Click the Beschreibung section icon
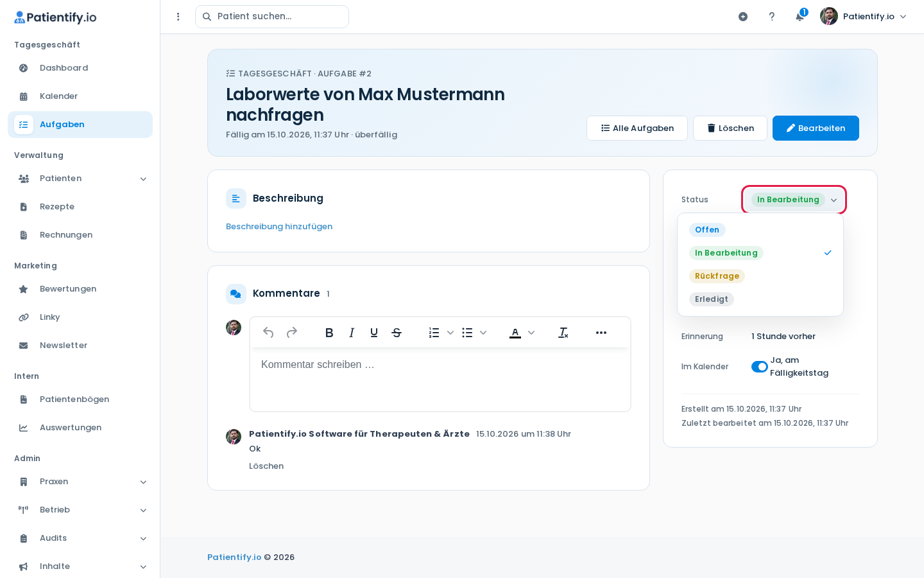This screenshot has height=578, width=924. 236,198
